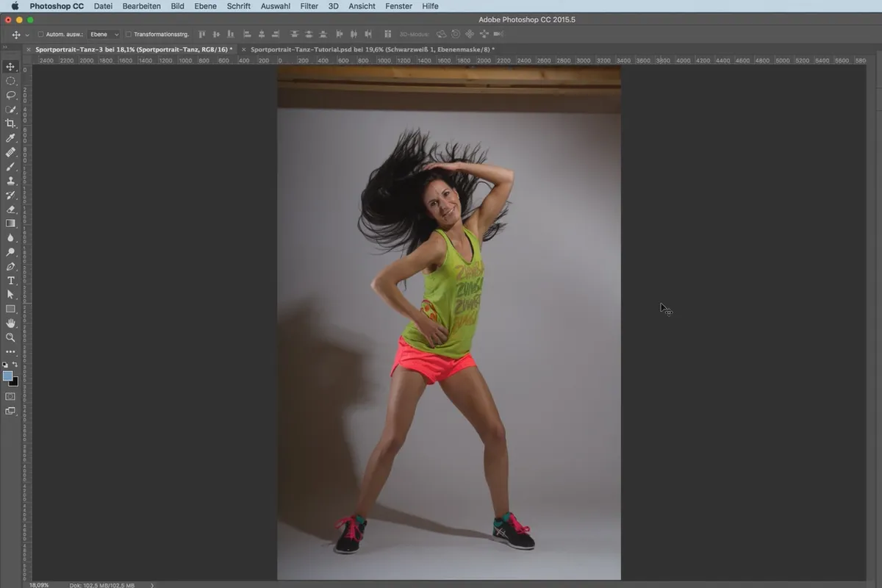Swap foreground and background colors

pyautogui.click(x=15, y=365)
